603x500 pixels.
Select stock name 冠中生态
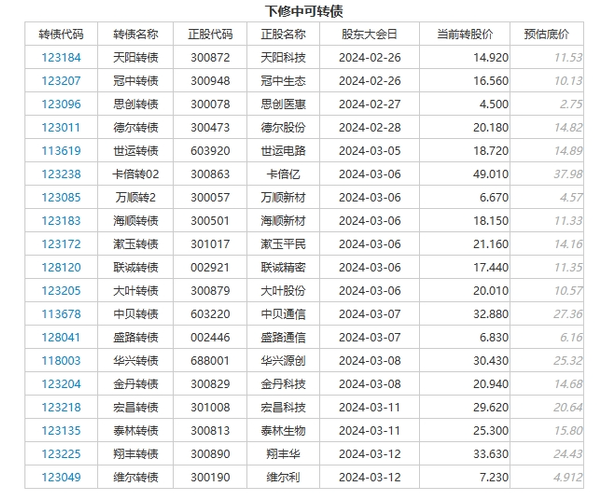tap(283, 81)
